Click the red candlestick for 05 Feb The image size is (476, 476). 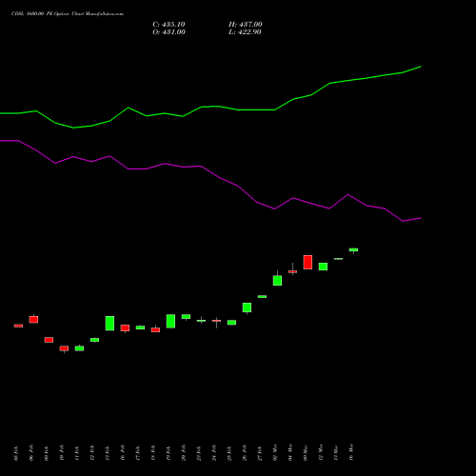[x=18, y=326]
